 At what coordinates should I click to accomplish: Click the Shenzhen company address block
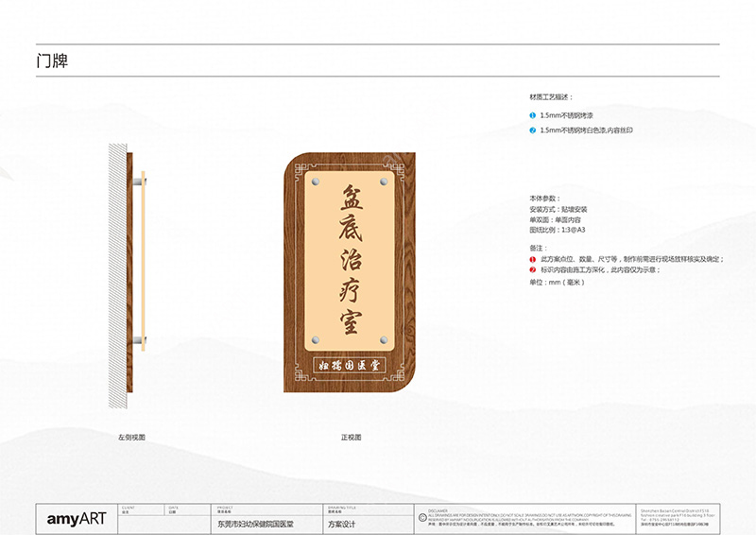[x=678, y=520]
